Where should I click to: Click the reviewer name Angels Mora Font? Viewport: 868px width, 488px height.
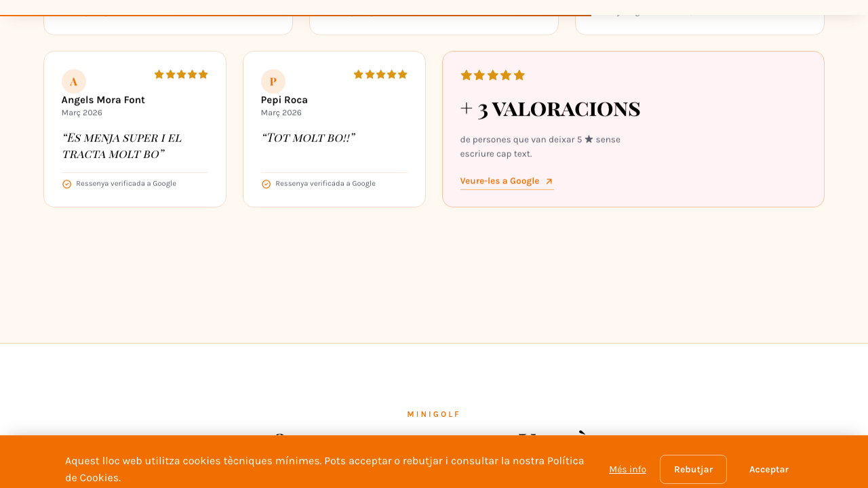pos(103,100)
